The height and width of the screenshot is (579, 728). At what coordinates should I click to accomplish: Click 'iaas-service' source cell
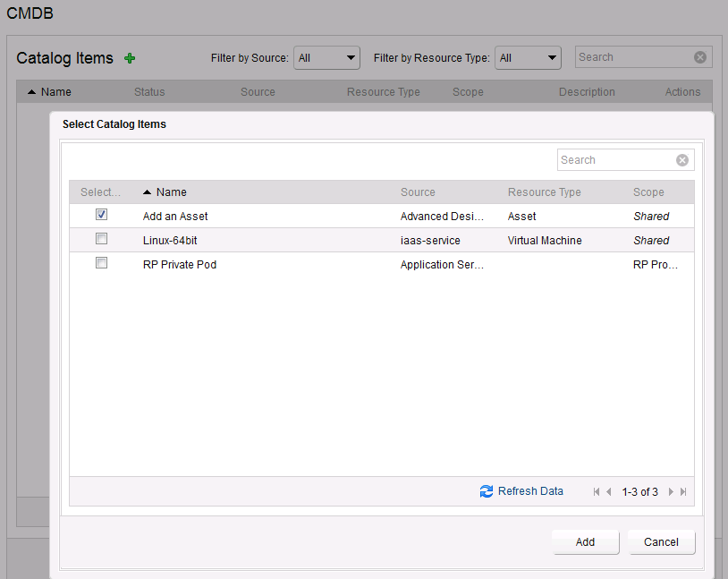pyautogui.click(x=430, y=240)
